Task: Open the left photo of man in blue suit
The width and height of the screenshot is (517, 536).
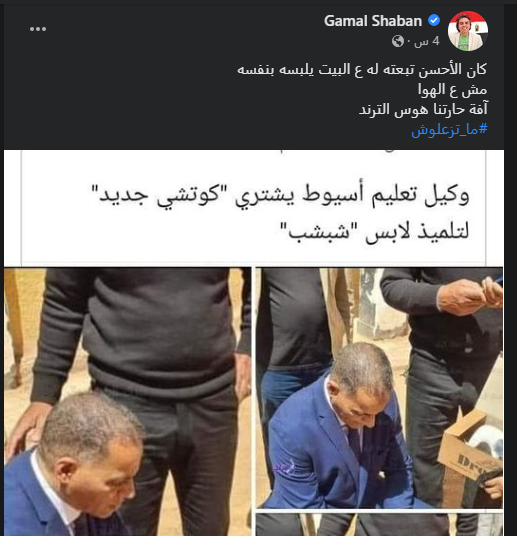Action: tap(128, 402)
